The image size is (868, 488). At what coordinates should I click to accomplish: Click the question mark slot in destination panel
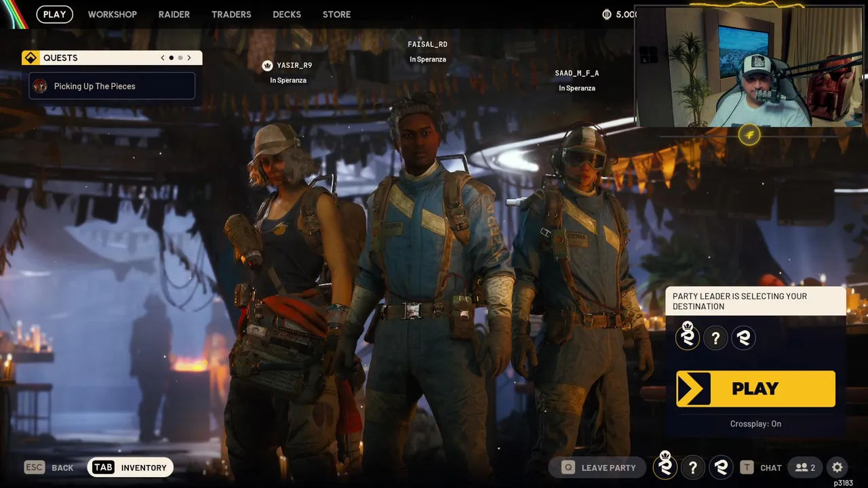point(715,338)
